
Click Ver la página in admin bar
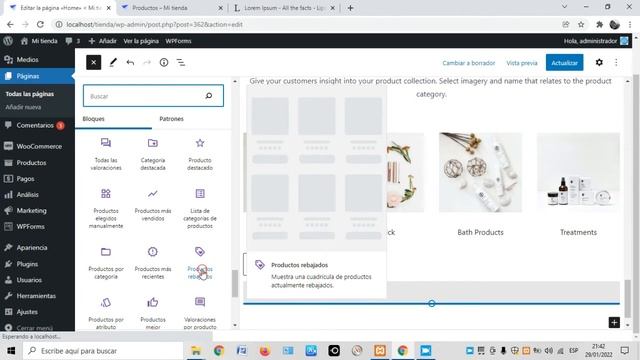[141, 41]
